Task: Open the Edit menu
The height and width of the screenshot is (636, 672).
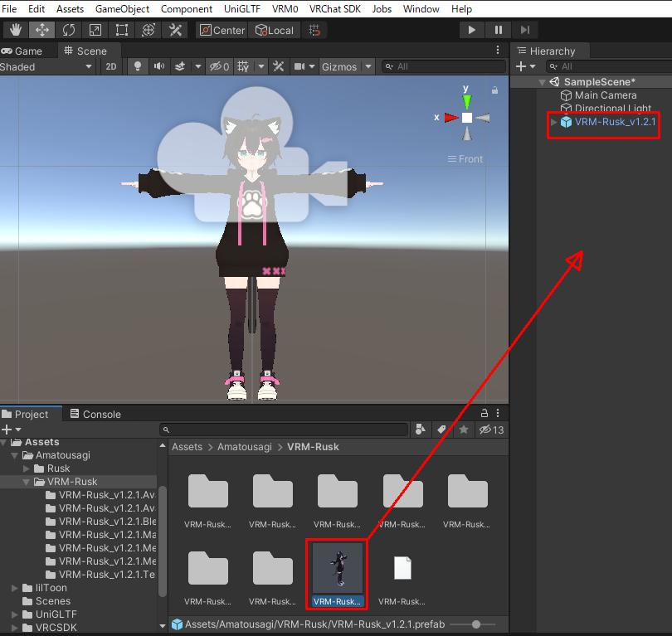Action: (x=37, y=9)
